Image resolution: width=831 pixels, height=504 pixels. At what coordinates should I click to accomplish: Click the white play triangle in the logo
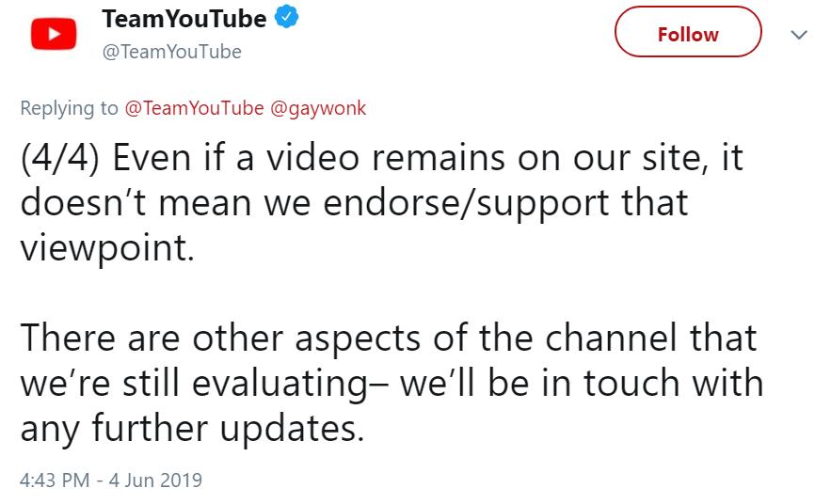tap(54, 34)
